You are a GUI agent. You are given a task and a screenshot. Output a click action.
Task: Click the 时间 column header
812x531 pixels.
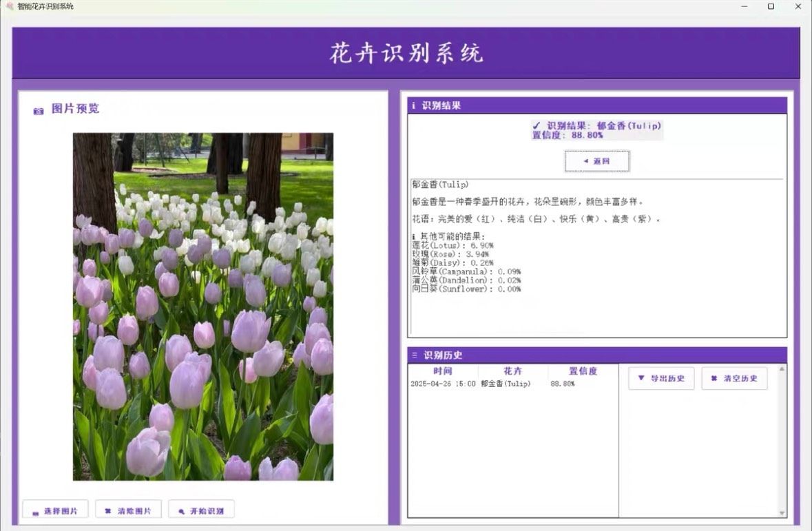point(443,371)
